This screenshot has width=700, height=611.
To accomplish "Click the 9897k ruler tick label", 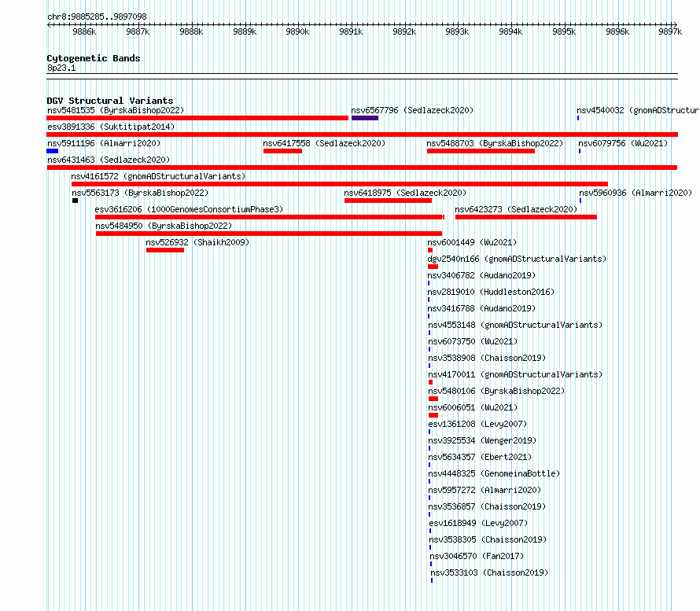I will tap(670, 31).
